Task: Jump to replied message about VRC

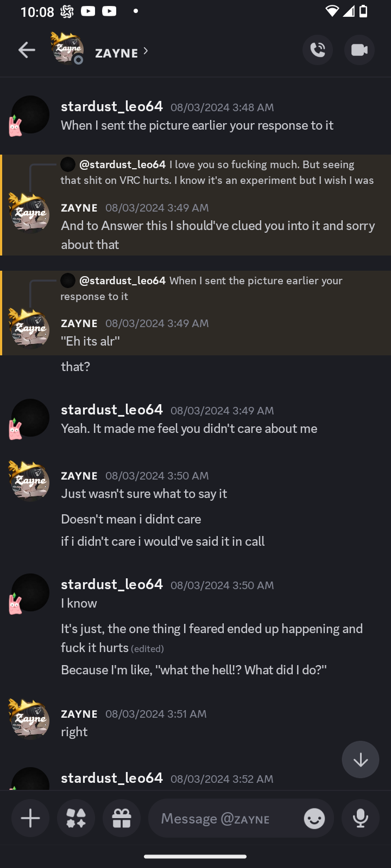Action: [x=217, y=172]
